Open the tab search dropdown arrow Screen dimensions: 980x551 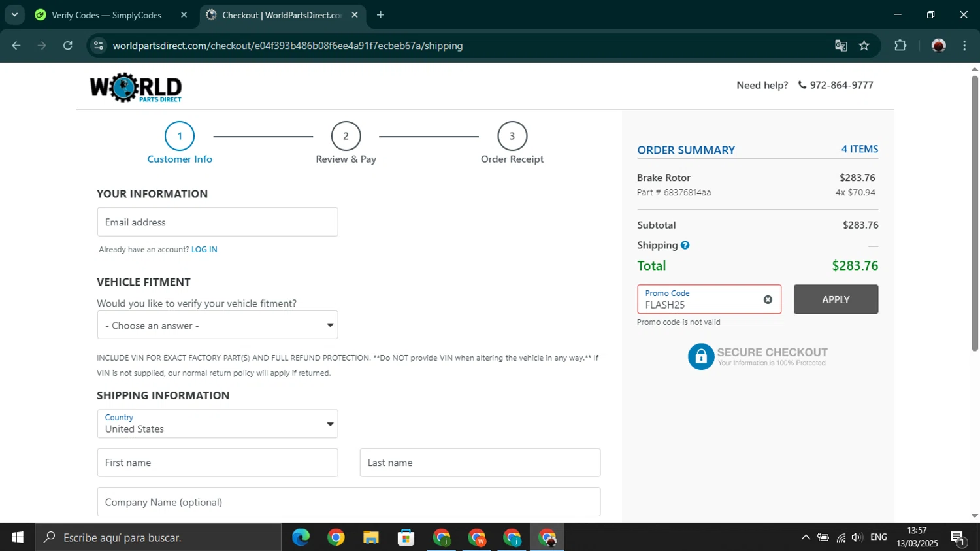pyautogui.click(x=14, y=14)
